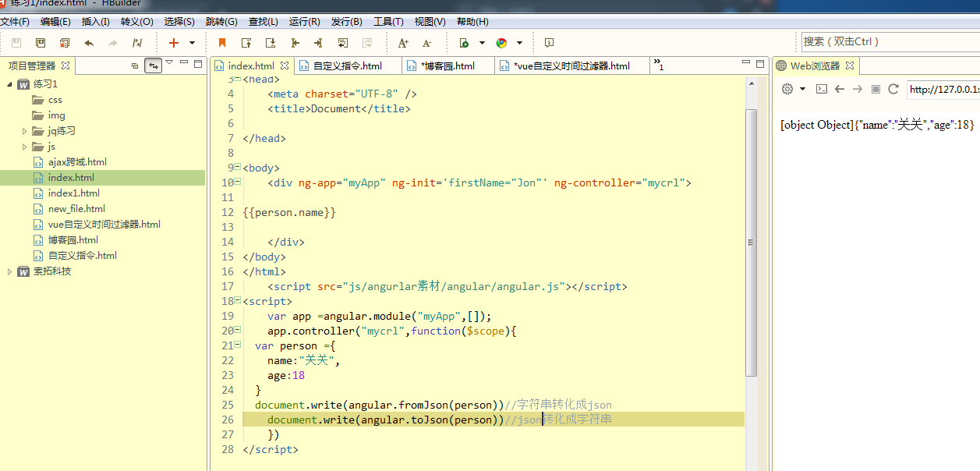Click the browser Refresh icon
Screen dimensions: 980x471
click(893, 89)
